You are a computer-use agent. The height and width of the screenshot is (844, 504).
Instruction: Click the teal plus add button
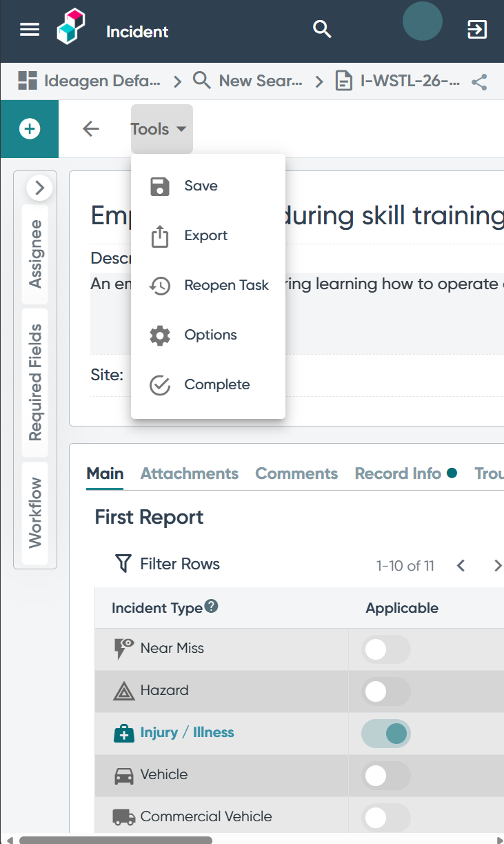(x=30, y=129)
